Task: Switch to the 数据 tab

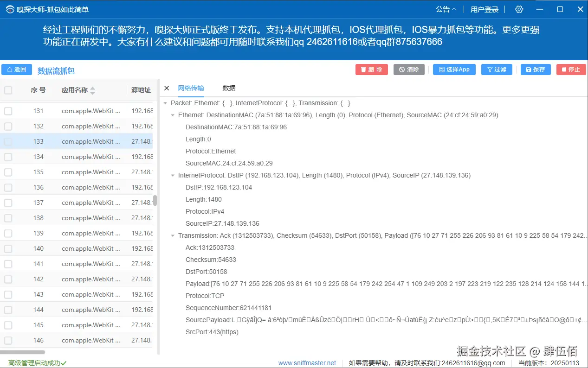Action: pyautogui.click(x=228, y=88)
